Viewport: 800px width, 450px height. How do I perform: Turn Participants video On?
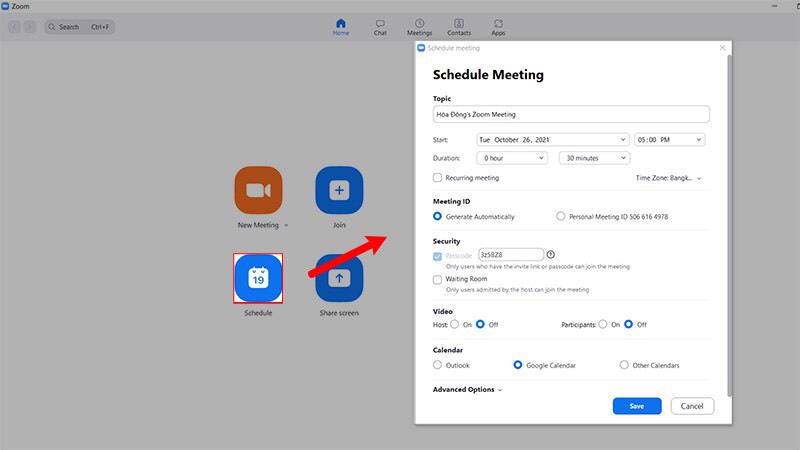pyautogui.click(x=603, y=324)
